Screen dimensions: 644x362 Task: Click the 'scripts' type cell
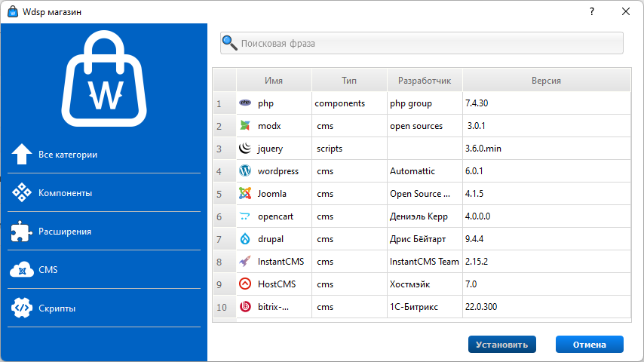pyautogui.click(x=349, y=149)
